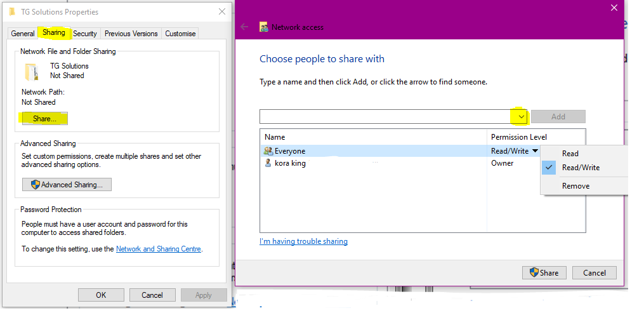Select Read permission from the menu
This screenshot has height=334, width=644.
coord(570,154)
